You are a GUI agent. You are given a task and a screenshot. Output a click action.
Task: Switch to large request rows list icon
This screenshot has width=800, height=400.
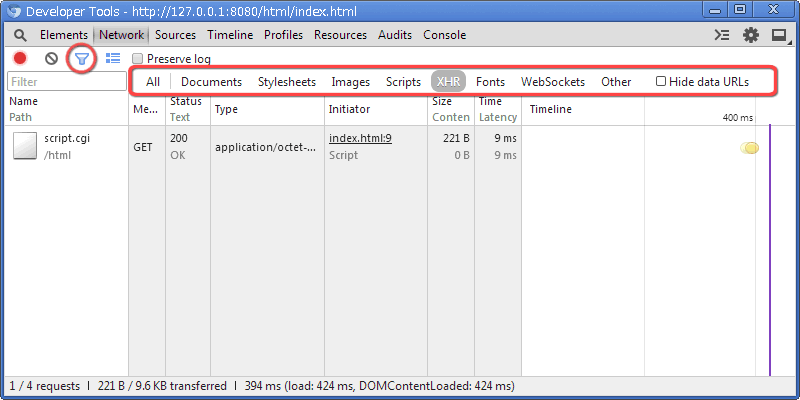tap(113, 59)
